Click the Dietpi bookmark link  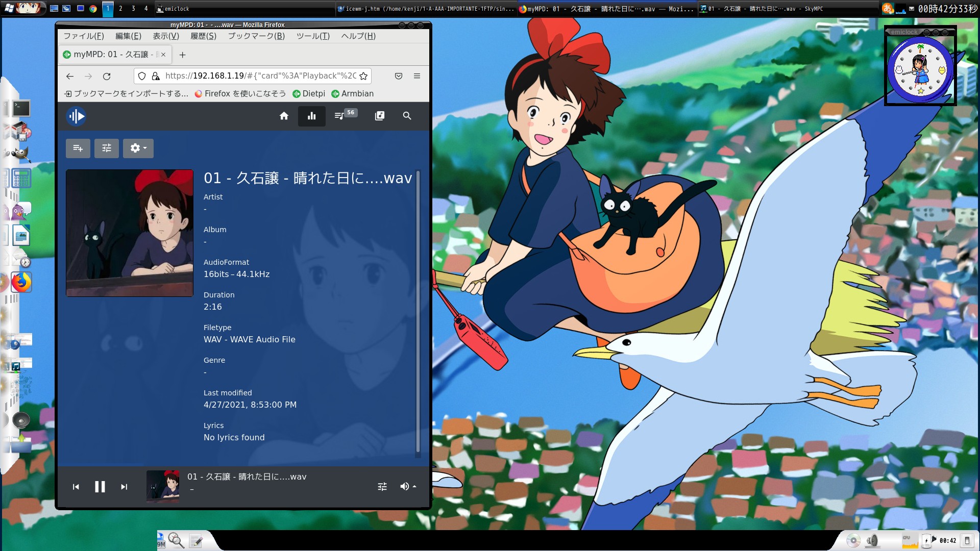pos(309,93)
